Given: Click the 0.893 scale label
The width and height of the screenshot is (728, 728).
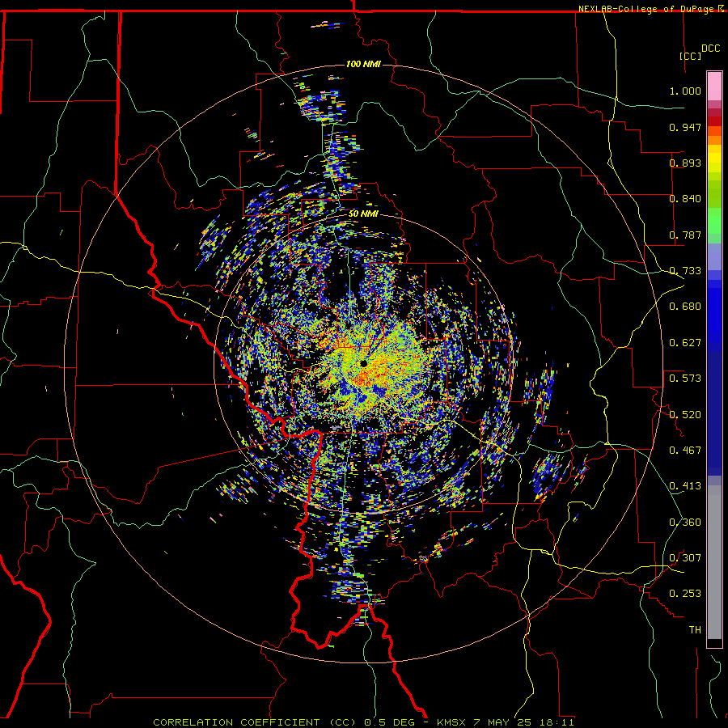Looking at the screenshot, I should tap(685, 163).
